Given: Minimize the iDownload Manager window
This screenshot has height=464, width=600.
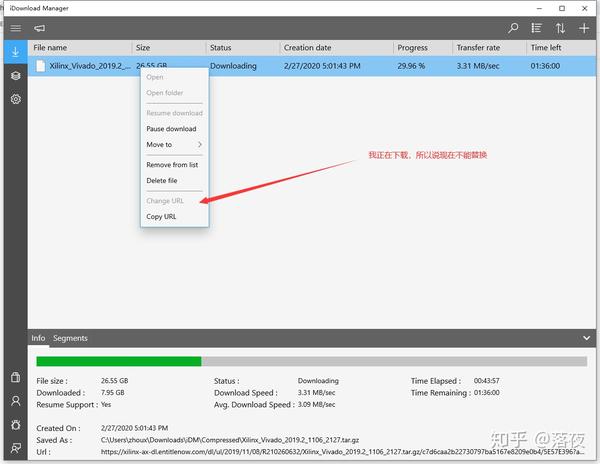Looking at the screenshot, I should pyautogui.click(x=539, y=8).
